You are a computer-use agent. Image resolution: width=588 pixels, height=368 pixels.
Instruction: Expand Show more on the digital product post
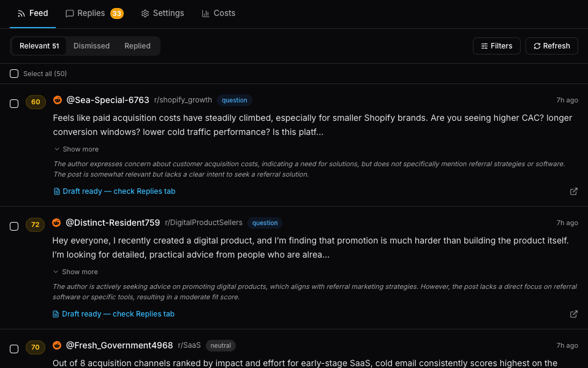pos(75,272)
